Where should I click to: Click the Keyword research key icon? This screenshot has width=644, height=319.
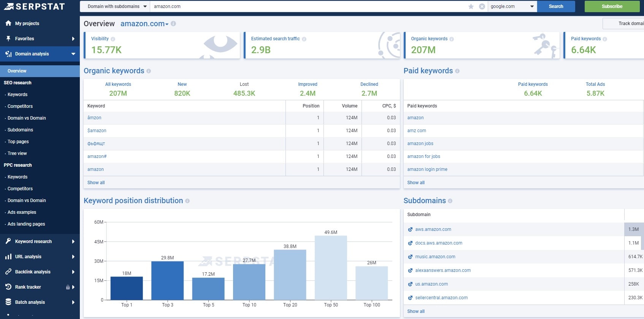[8, 241]
